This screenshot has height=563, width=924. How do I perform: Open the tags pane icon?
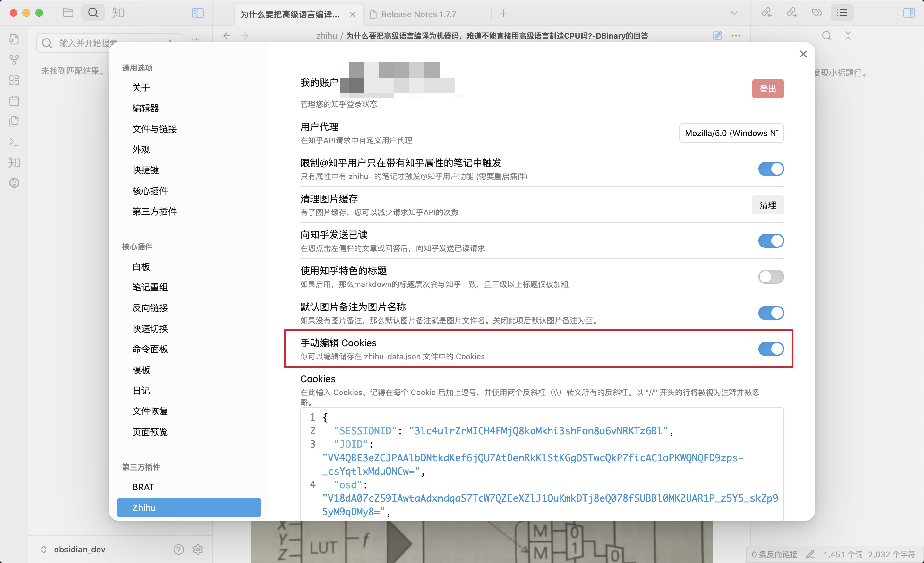817,13
